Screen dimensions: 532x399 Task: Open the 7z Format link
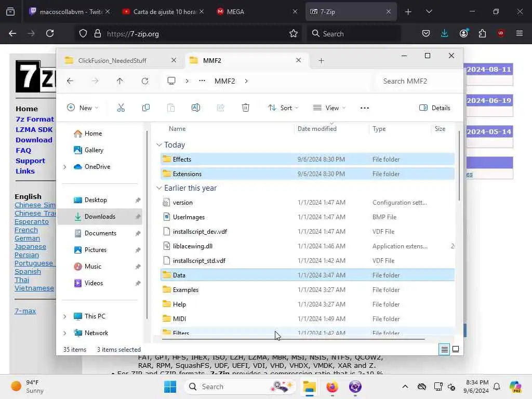[x=35, y=119]
